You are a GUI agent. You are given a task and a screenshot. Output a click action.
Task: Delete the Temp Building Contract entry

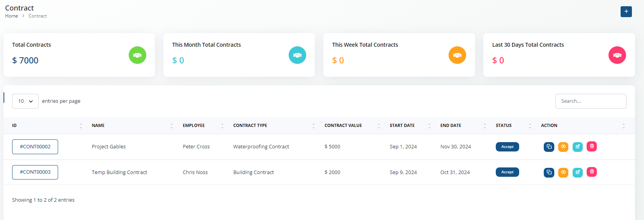(592, 172)
